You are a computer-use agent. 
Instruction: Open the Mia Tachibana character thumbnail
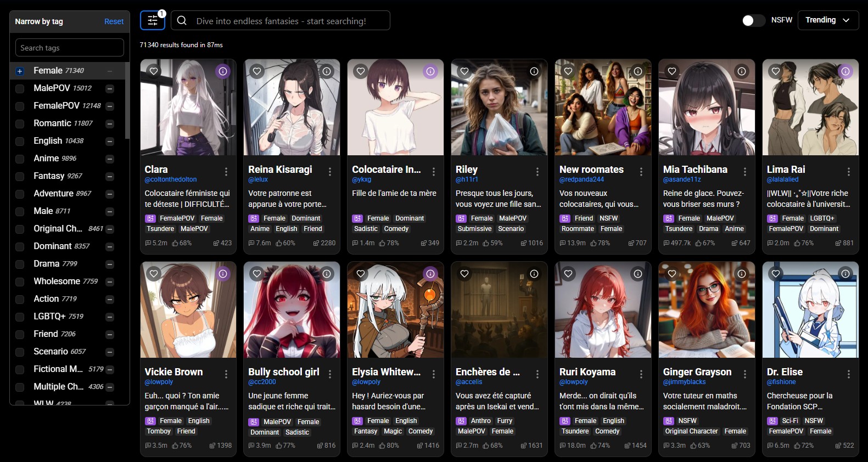click(x=707, y=108)
